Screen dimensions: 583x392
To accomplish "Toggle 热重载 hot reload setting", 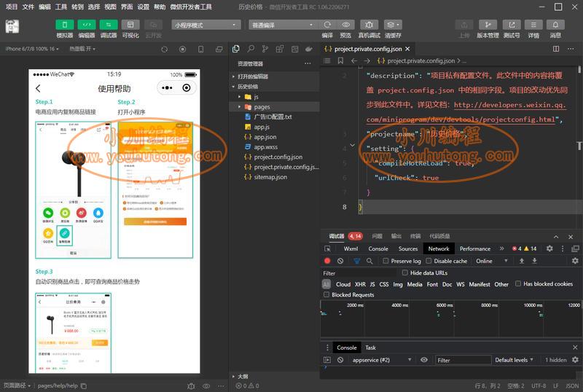I will tap(82, 49).
